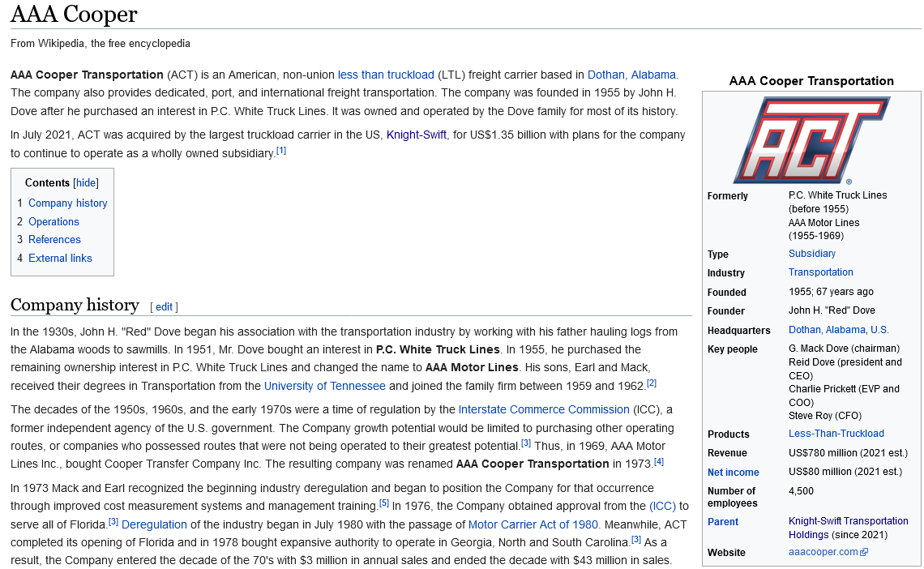This screenshot has width=924, height=569.
Task: Open the Interstate Commerce Commission link
Action: (544, 409)
